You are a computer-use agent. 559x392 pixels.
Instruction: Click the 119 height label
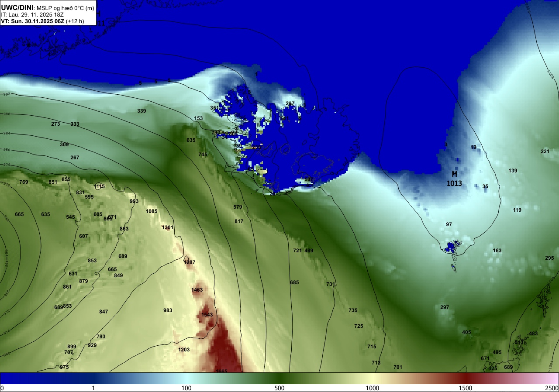pyautogui.click(x=517, y=210)
